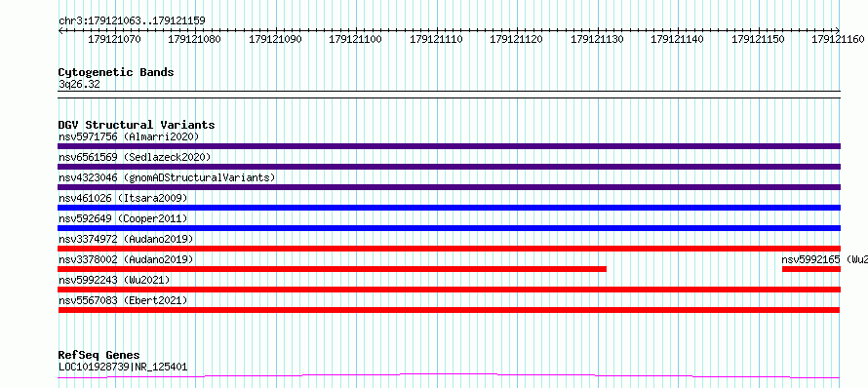Image resolution: width=868 pixels, height=388 pixels.
Task: Select the nsv3378002 shorter red bar
Action: [x=333, y=269]
